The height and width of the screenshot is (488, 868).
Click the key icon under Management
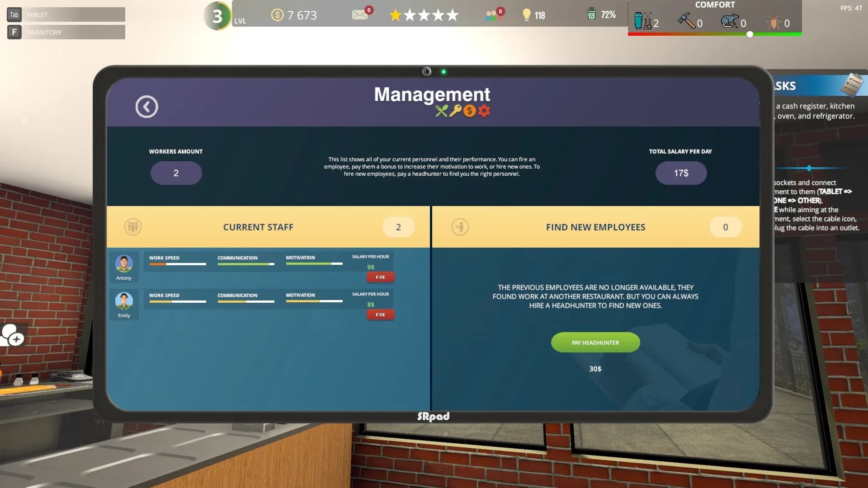click(x=455, y=111)
